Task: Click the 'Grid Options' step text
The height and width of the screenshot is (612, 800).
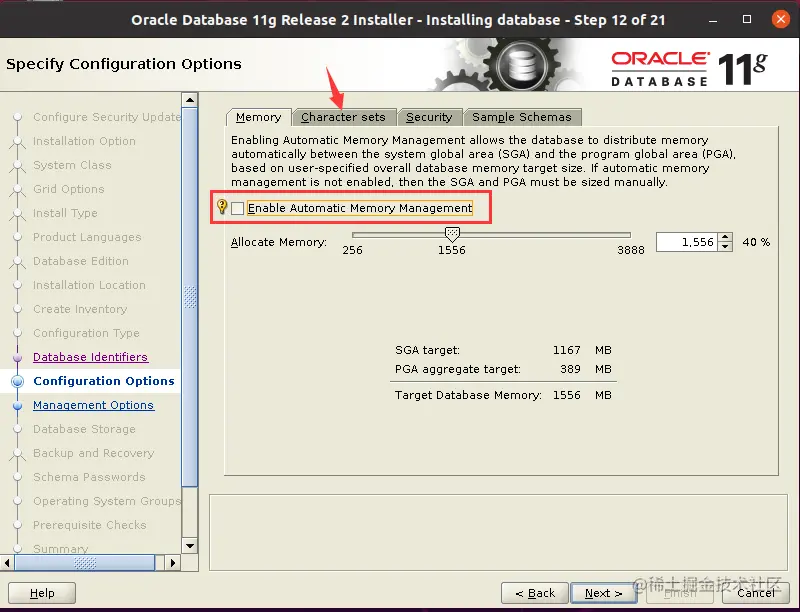Action: [69, 189]
